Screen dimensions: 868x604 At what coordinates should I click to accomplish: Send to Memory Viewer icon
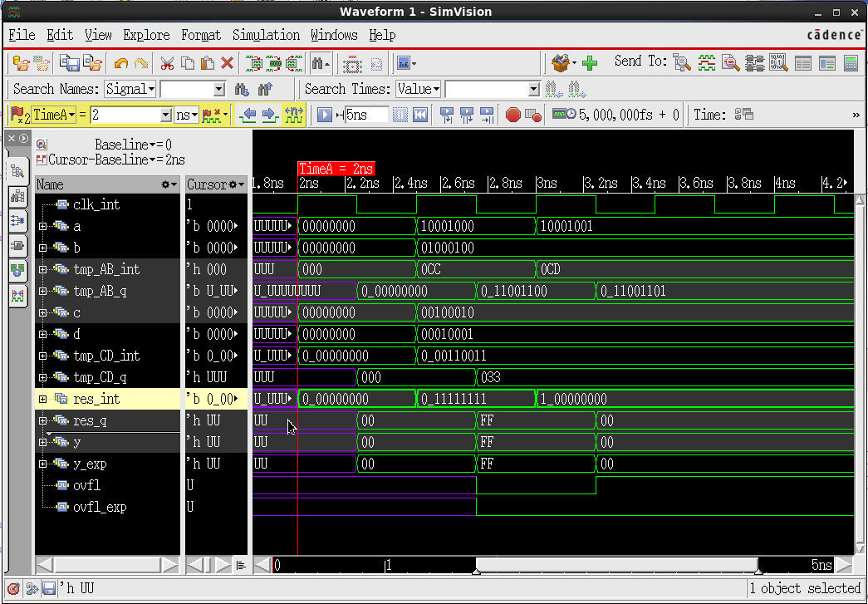[x=777, y=62]
